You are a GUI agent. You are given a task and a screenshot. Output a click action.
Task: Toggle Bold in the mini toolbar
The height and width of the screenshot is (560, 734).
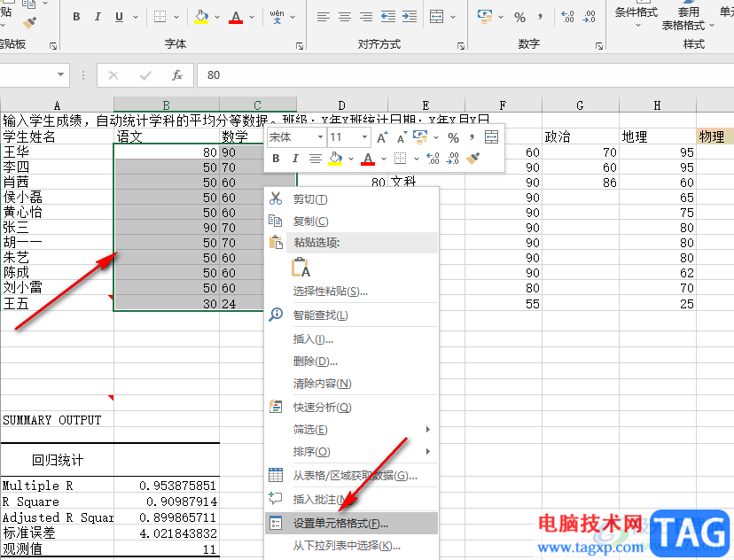click(x=277, y=159)
